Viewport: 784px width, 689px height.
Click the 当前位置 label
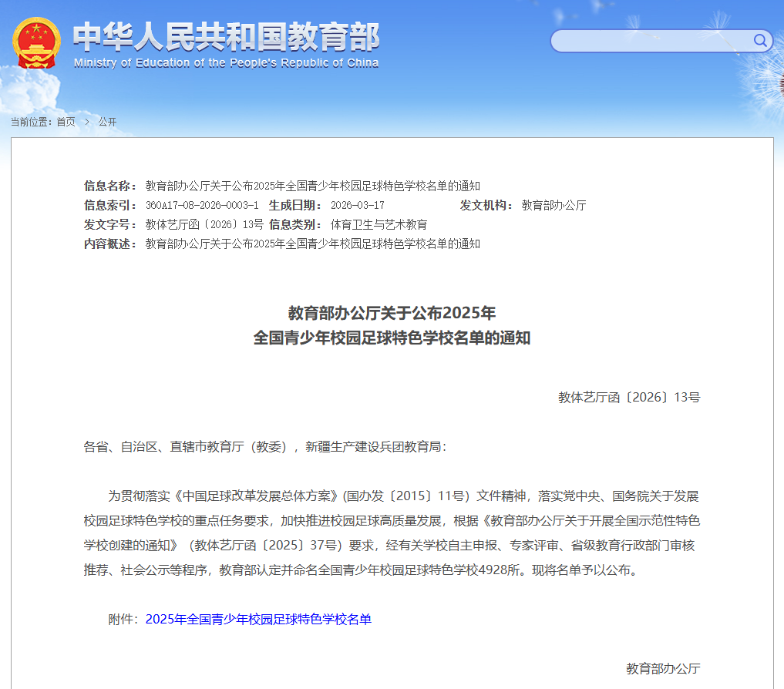[x=31, y=122]
